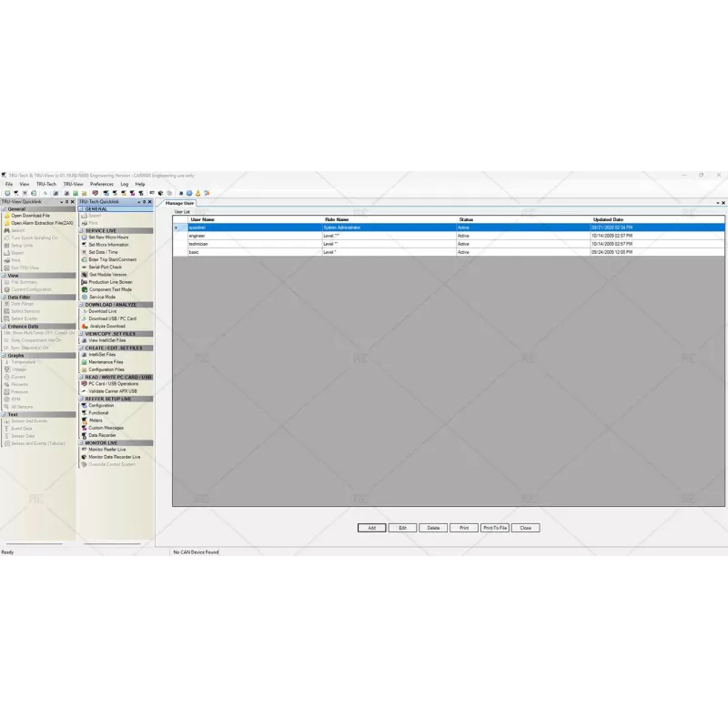Click the Data Recorder icon under Reefer Setup
This screenshot has height=728, width=728.
pos(84,435)
